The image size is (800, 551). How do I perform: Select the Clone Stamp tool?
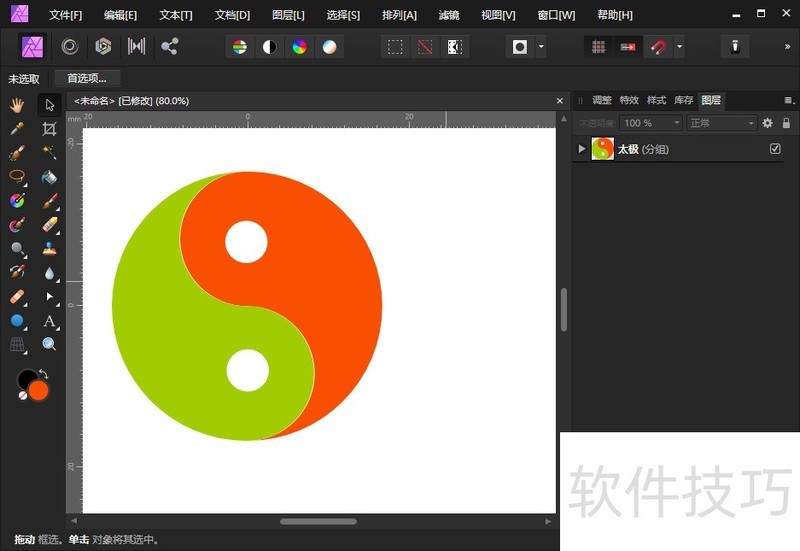coord(49,249)
